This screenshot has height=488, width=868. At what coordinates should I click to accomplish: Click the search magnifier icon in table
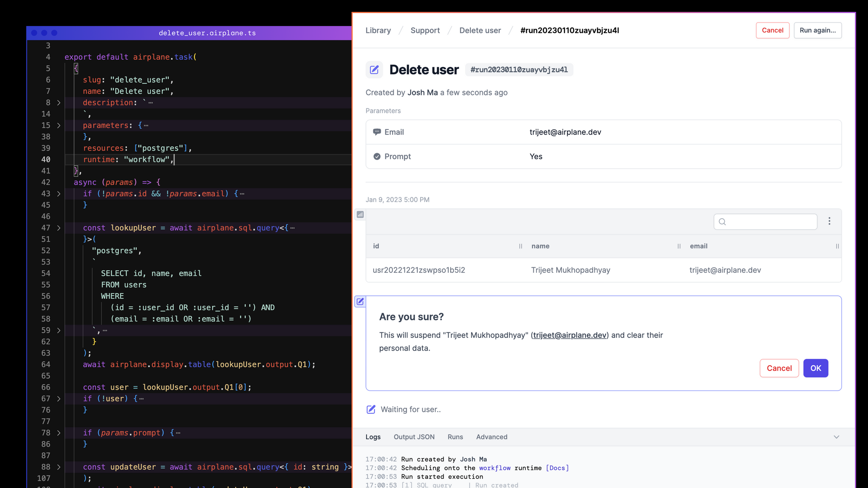pos(722,222)
